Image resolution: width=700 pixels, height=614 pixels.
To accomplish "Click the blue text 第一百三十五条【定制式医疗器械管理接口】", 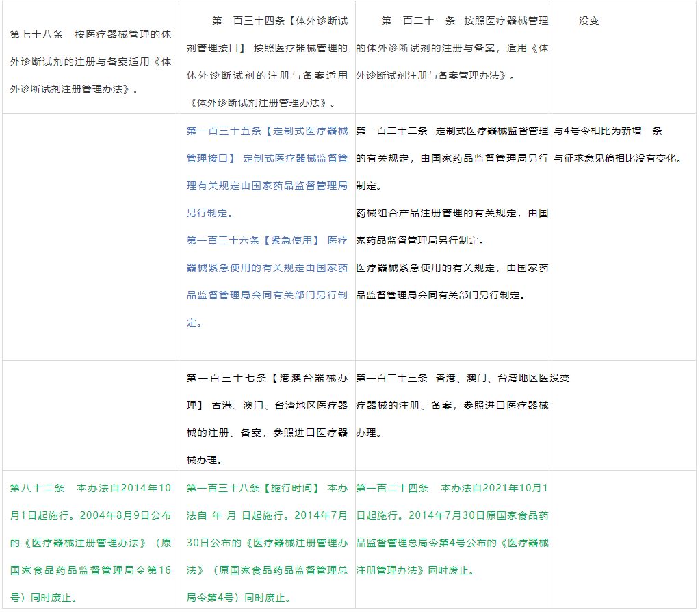I will [267, 131].
